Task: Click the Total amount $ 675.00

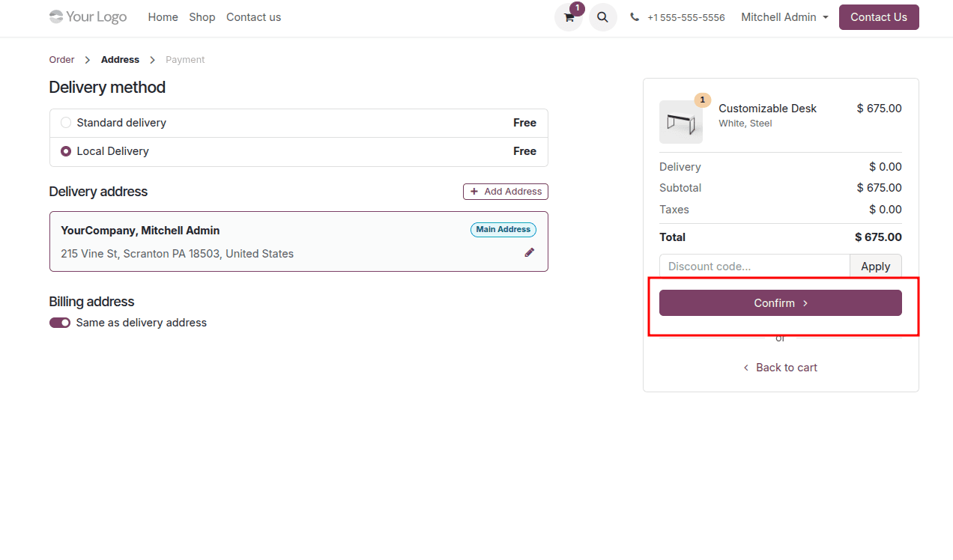Action: [x=878, y=237]
